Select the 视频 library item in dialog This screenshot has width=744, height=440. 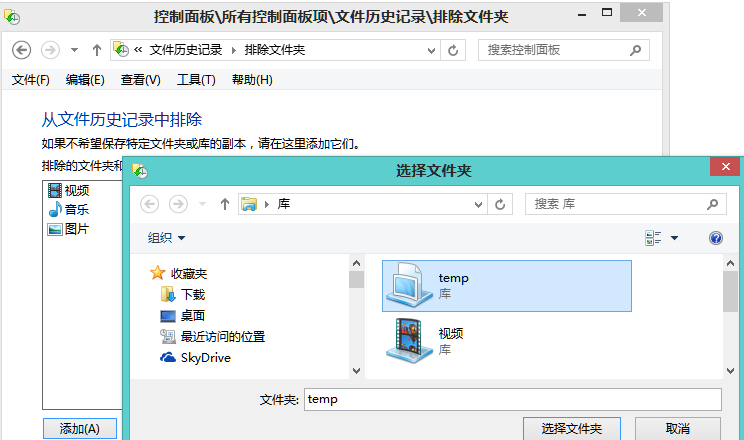[507, 341]
